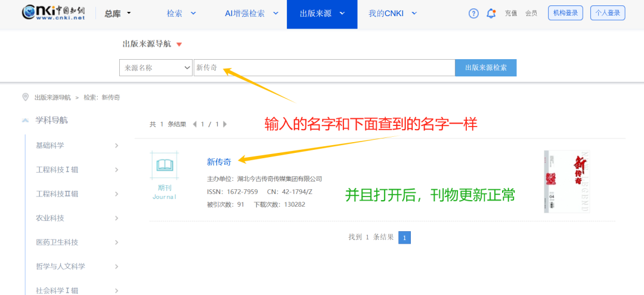Click the 机构登录 button
This screenshot has width=644, height=295.
click(x=565, y=13)
